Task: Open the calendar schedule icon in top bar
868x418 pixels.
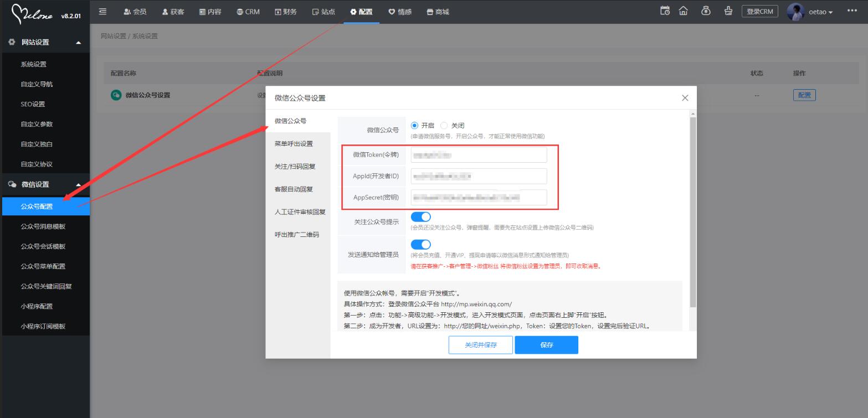Action: click(x=665, y=11)
